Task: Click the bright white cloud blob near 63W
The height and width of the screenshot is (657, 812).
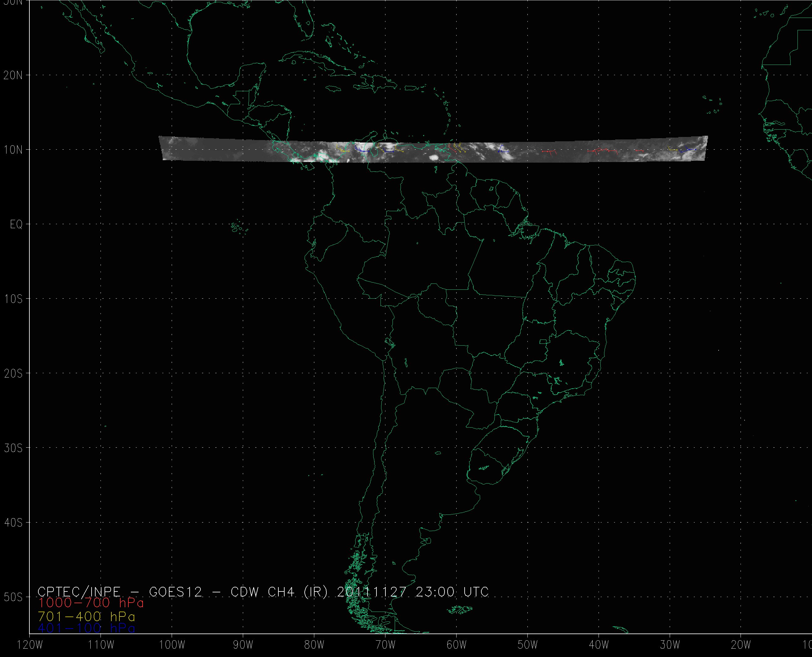Action: [434, 157]
